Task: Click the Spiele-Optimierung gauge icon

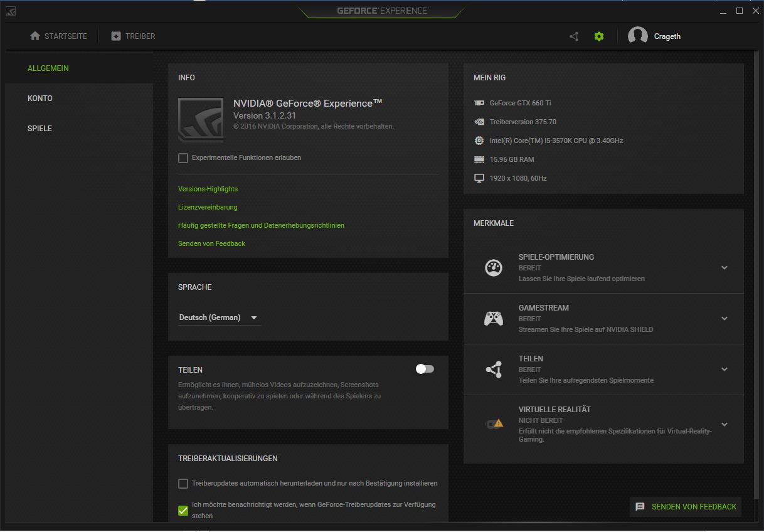Action: click(494, 267)
